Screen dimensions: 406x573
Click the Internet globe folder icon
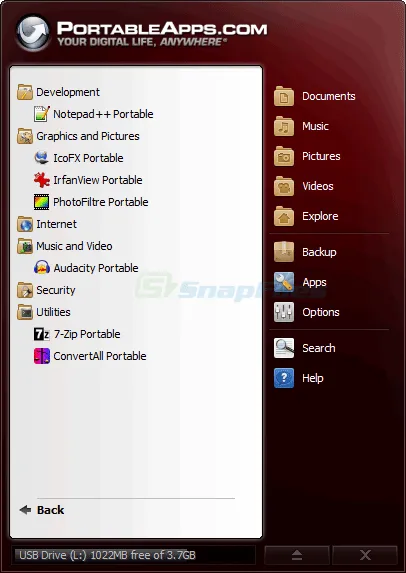coord(25,224)
